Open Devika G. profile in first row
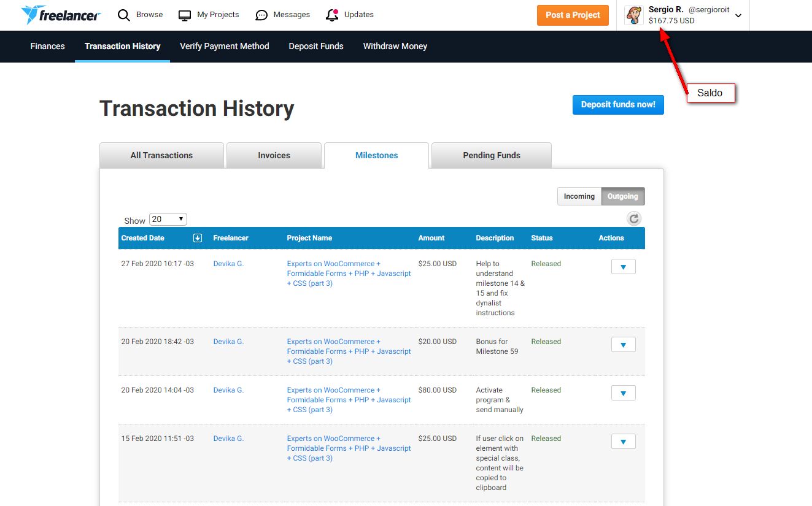Viewport: 812px width, 506px height. coord(228,264)
